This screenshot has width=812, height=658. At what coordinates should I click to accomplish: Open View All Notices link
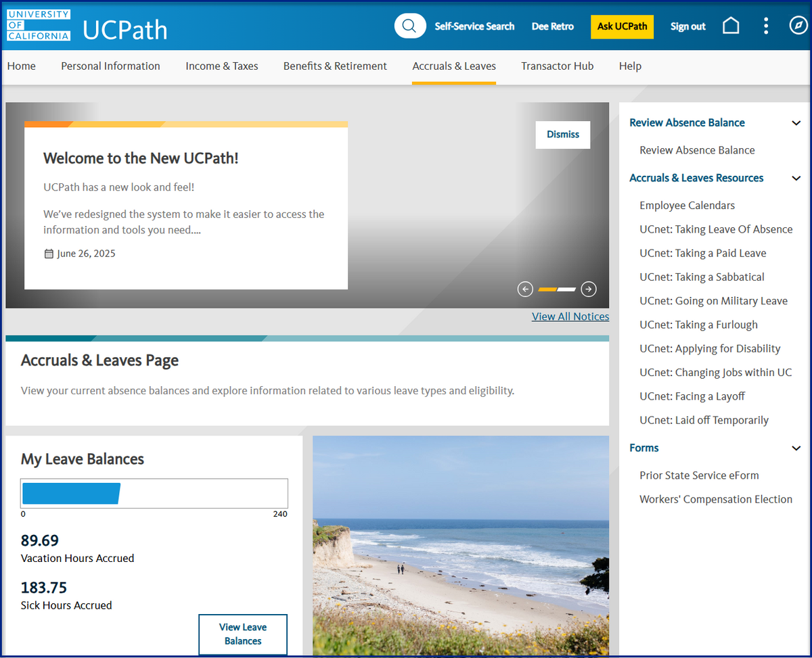click(x=570, y=316)
